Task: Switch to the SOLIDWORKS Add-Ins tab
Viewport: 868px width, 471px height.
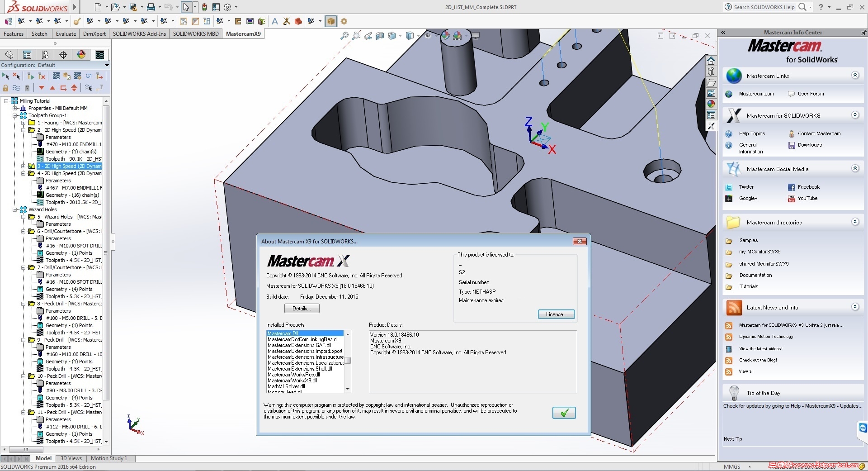Action: (139, 34)
